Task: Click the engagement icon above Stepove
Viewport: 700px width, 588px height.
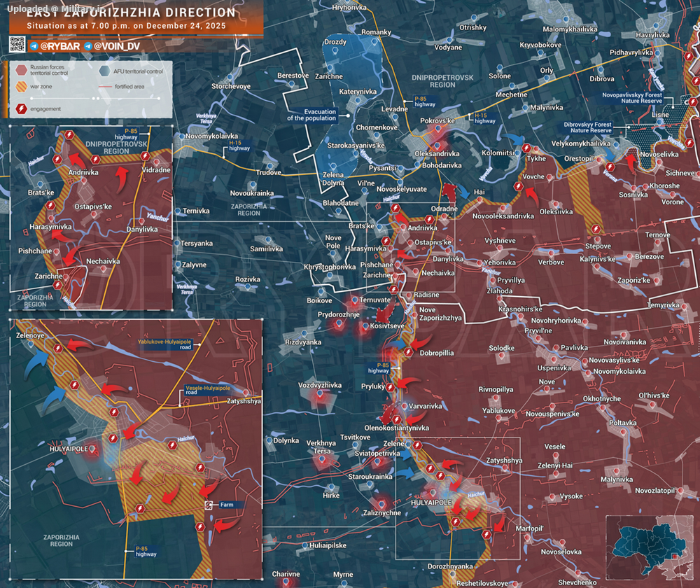Action: pyautogui.click(x=595, y=228)
